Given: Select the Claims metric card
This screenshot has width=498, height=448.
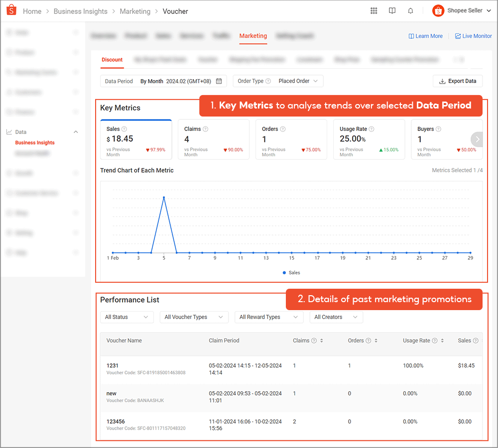Looking at the screenshot, I should [214, 139].
